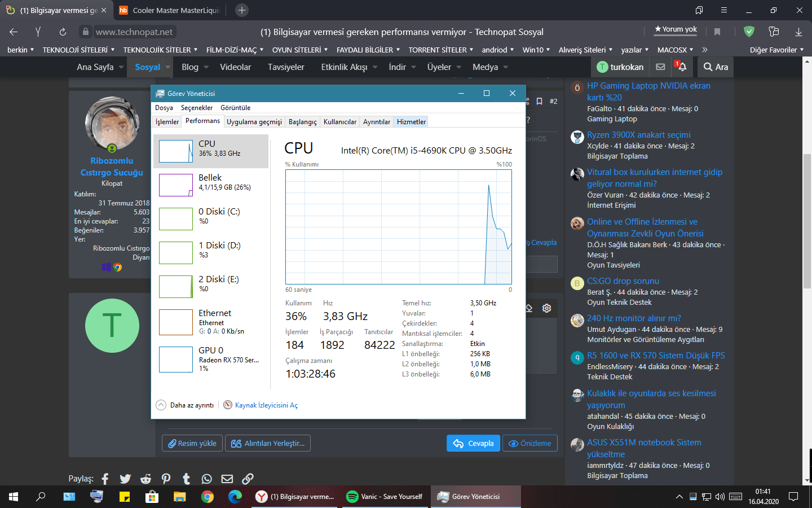Expand the TORRENT SİTELER bookmarks folder
Screen dimensions: 812x508
tap(441, 50)
